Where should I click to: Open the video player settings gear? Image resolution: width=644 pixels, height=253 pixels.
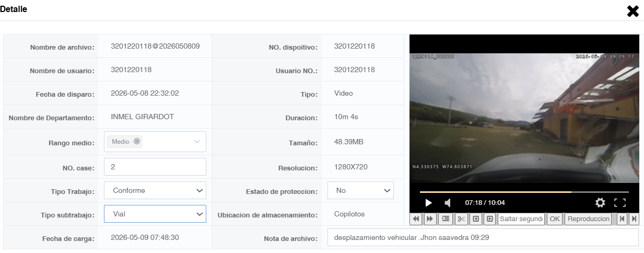600,203
